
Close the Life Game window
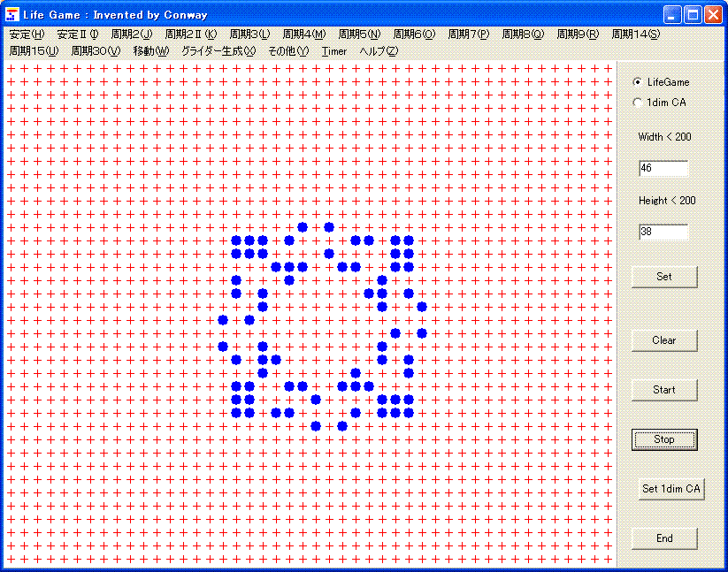713,15
